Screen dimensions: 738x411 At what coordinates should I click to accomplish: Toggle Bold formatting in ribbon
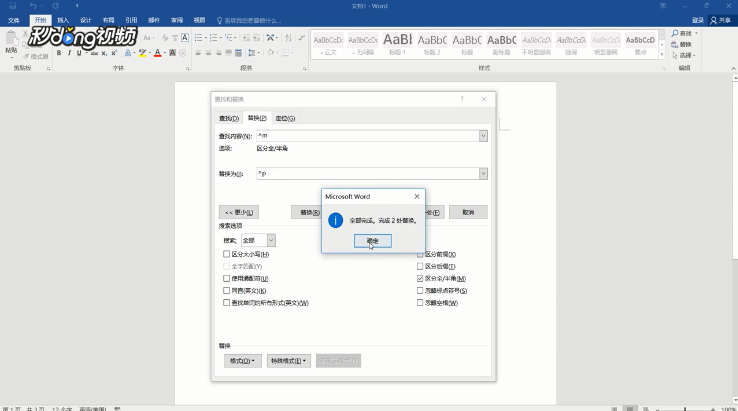59,53
